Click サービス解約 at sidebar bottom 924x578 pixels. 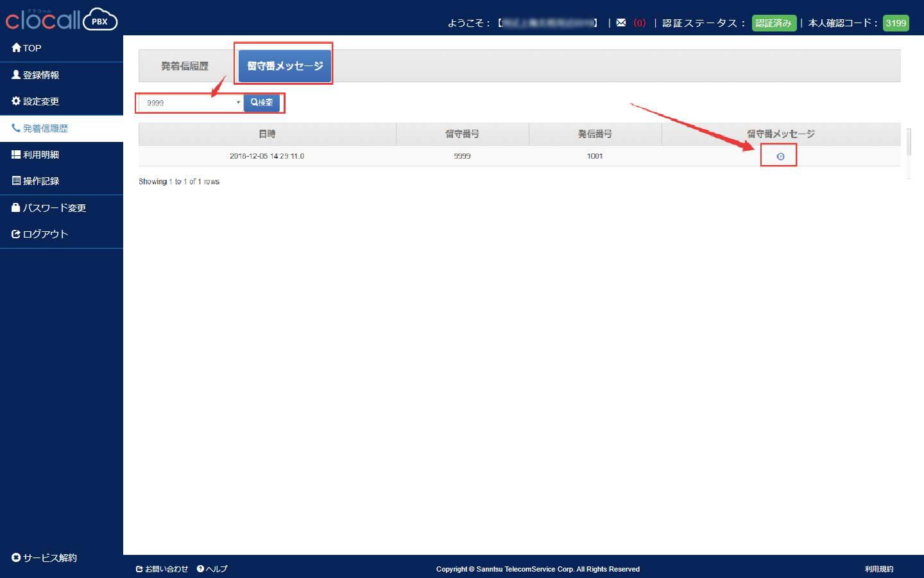pyautogui.click(x=44, y=557)
